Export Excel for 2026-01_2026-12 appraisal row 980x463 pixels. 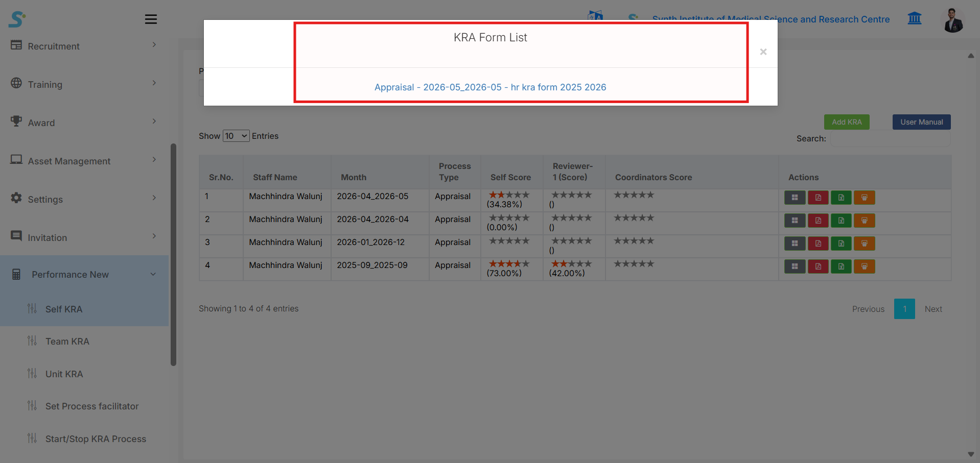pos(841,243)
